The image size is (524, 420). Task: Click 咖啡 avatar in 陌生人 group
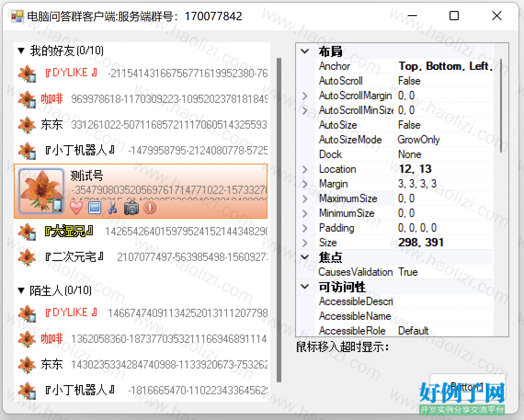pyautogui.click(x=27, y=339)
